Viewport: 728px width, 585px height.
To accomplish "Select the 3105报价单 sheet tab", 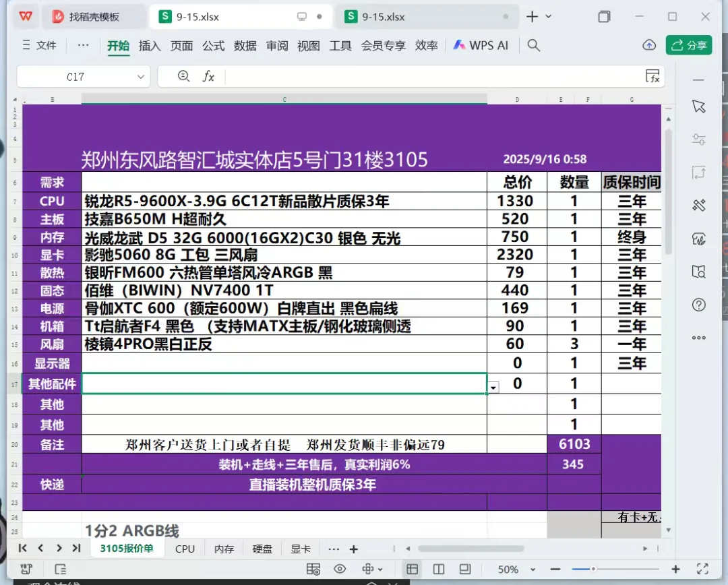I will pyautogui.click(x=127, y=549).
